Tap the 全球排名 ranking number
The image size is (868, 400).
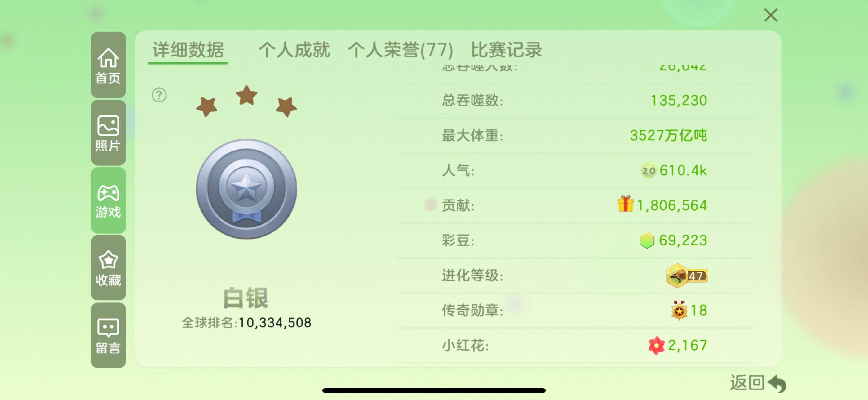point(275,323)
